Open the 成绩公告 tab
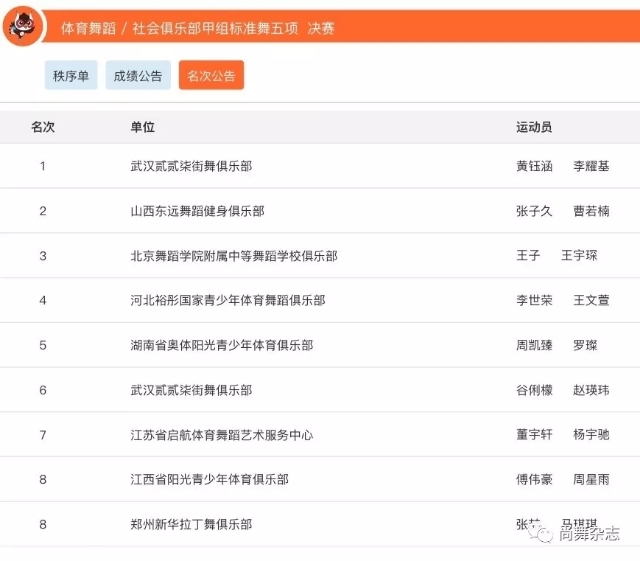The width and height of the screenshot is (640, 561). (138, 75)
